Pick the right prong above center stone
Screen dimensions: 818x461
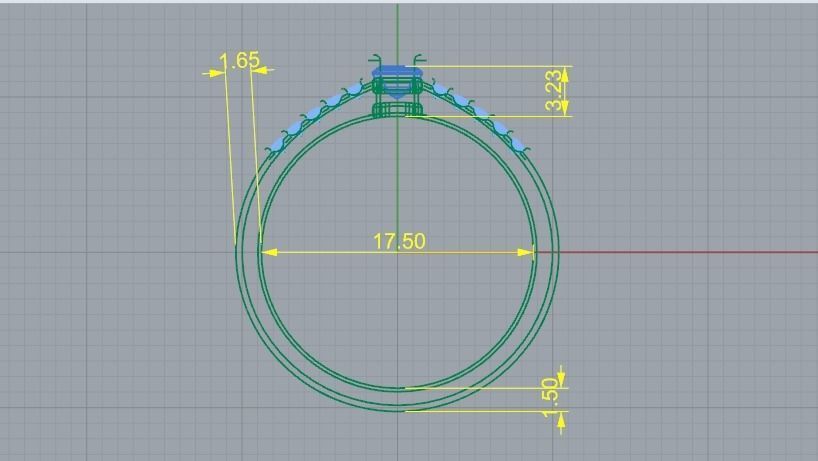pyautogui.click(x=419, y=59)
